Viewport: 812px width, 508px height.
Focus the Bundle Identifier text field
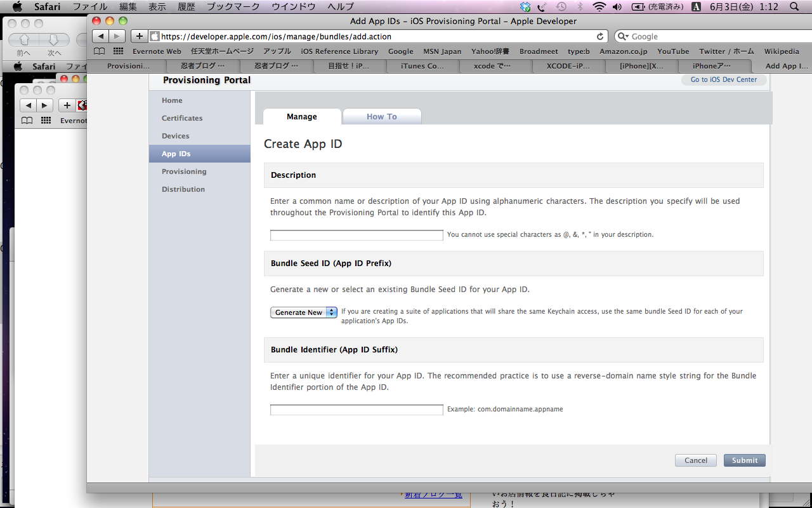click(357, 410)
